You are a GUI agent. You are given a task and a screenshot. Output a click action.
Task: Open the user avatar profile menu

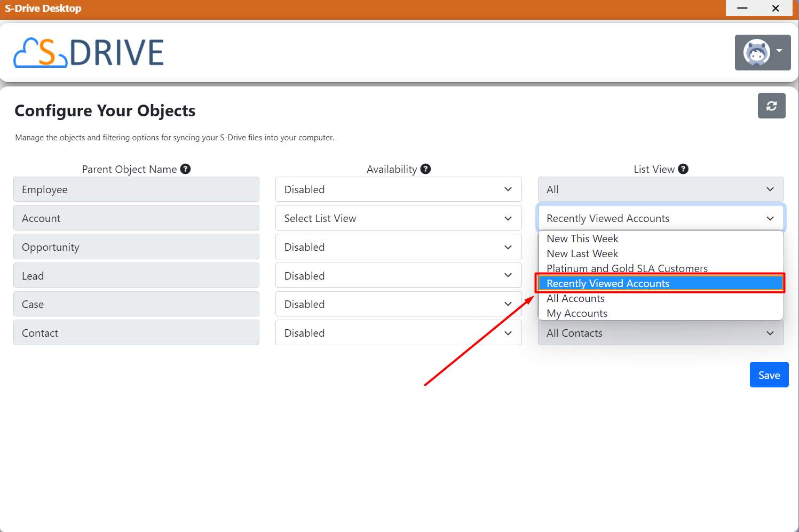click(x=762, y=52)
